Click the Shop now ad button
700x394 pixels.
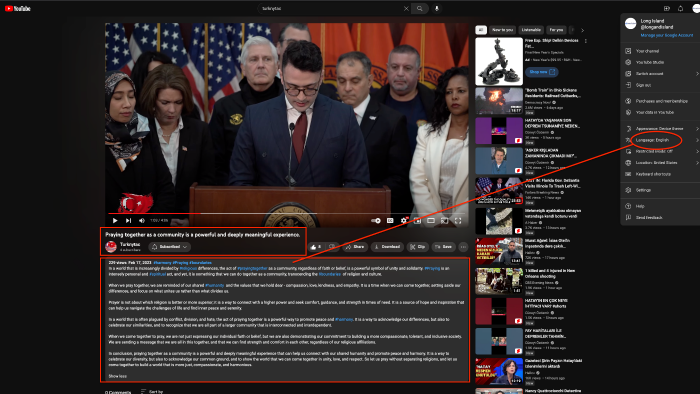(542, 72)
